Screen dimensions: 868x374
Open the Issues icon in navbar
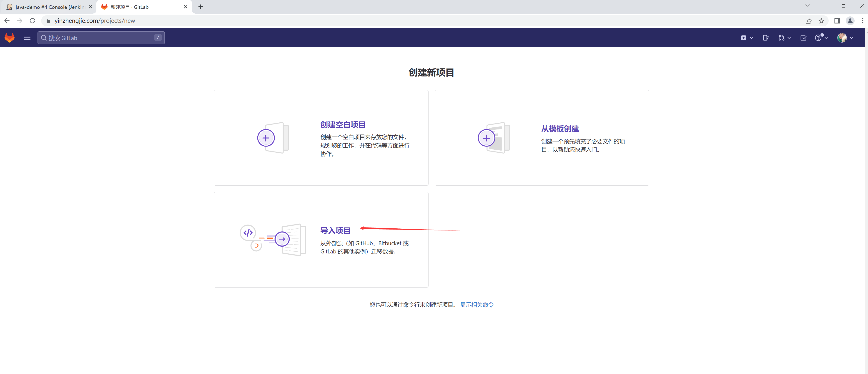(765, 38)
